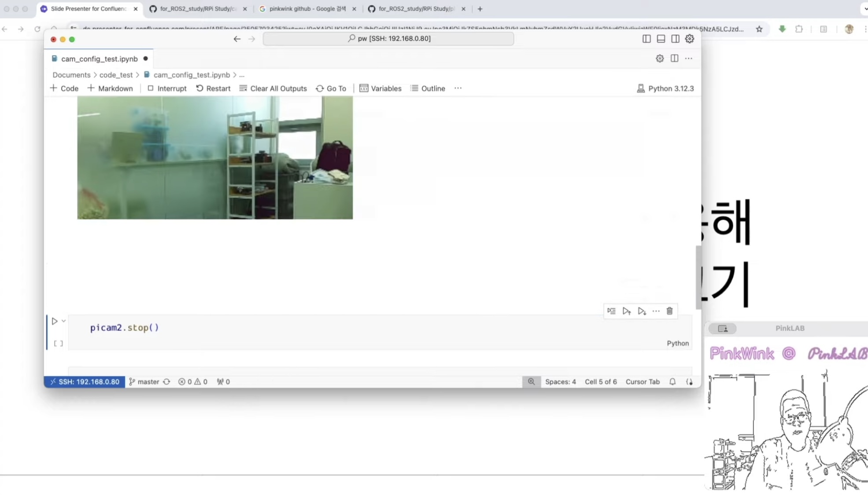Click Restart kernel button
This screenshot has width=868, height=495.
[x=213, y=88]
